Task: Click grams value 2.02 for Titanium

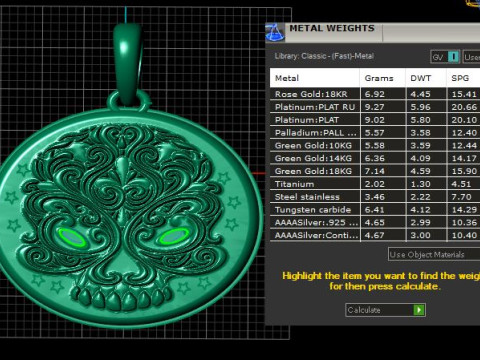Action: tap(375, 184)
